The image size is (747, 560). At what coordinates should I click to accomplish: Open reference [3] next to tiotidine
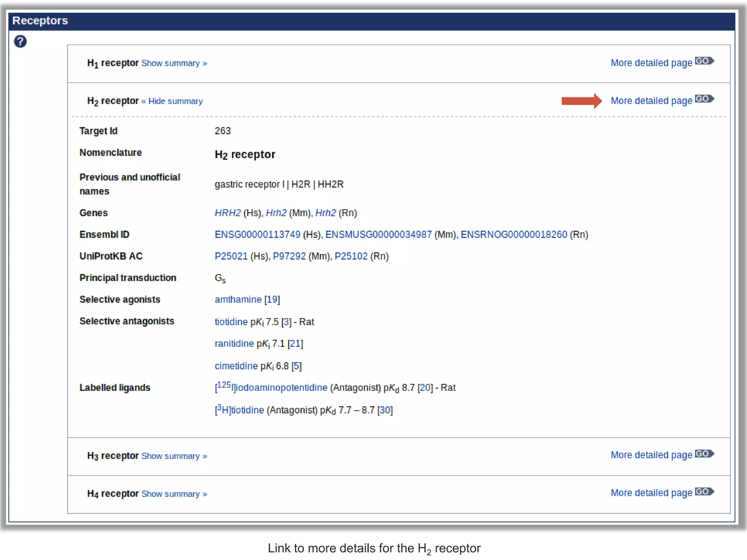(x=286, y=322)
